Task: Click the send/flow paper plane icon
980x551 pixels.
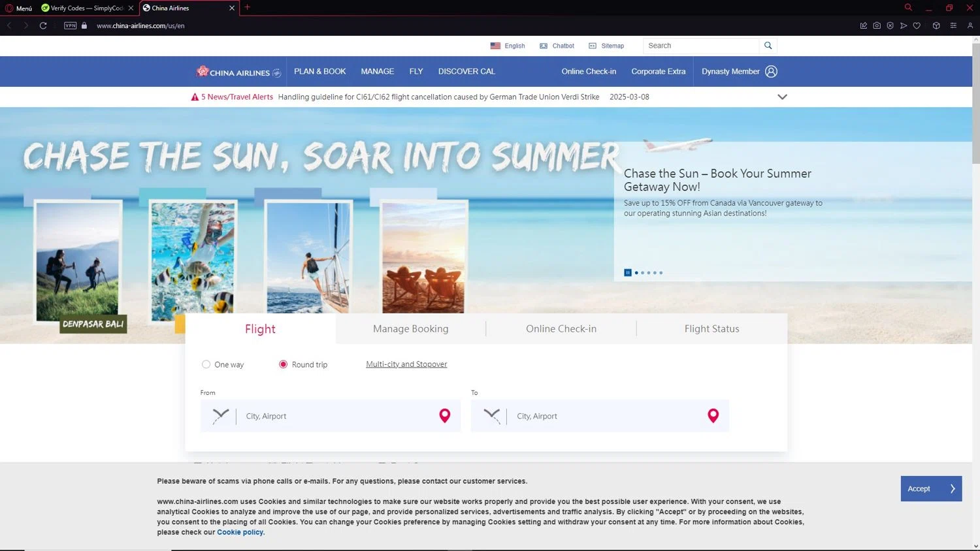Action: 904,25
